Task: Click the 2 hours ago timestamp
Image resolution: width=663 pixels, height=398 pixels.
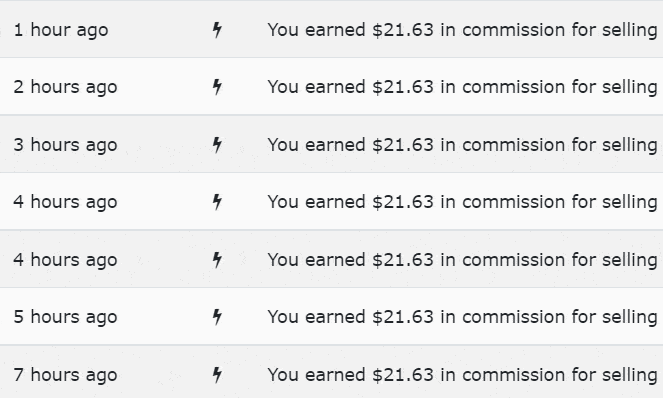Action: coord(65,88)
